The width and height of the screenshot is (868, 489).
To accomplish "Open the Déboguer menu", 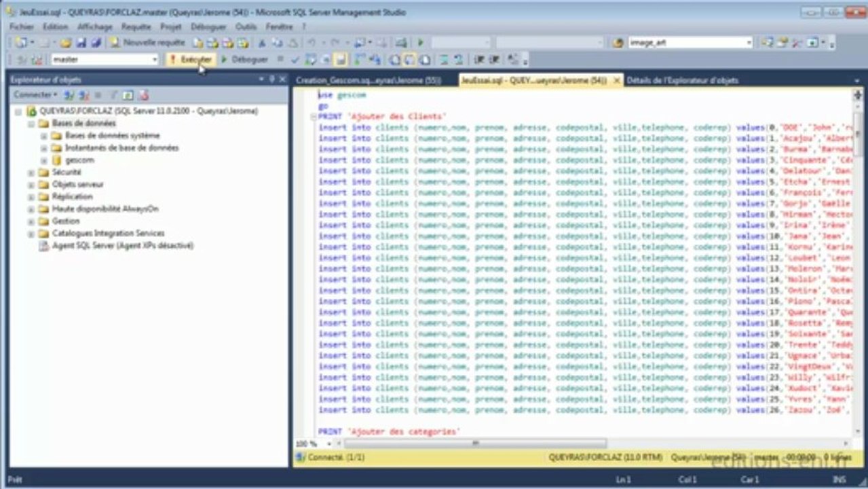I will 208,26.
